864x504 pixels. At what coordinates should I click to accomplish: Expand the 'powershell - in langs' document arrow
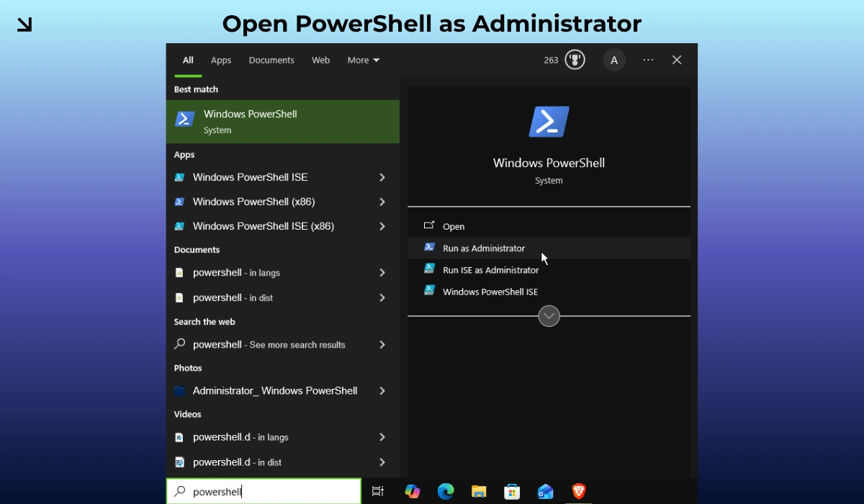(382, 273)
